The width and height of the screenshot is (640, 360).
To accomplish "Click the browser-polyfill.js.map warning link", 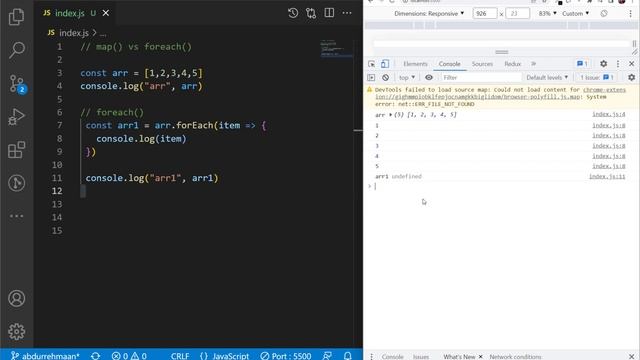I will click(500, 93).
